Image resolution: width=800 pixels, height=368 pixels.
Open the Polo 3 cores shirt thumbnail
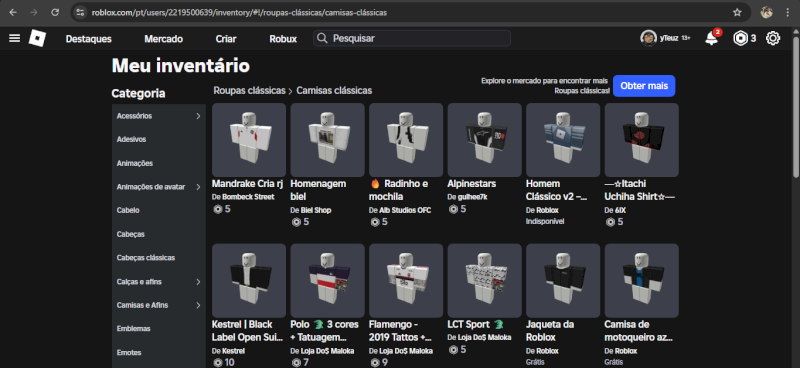click(328, 281)
